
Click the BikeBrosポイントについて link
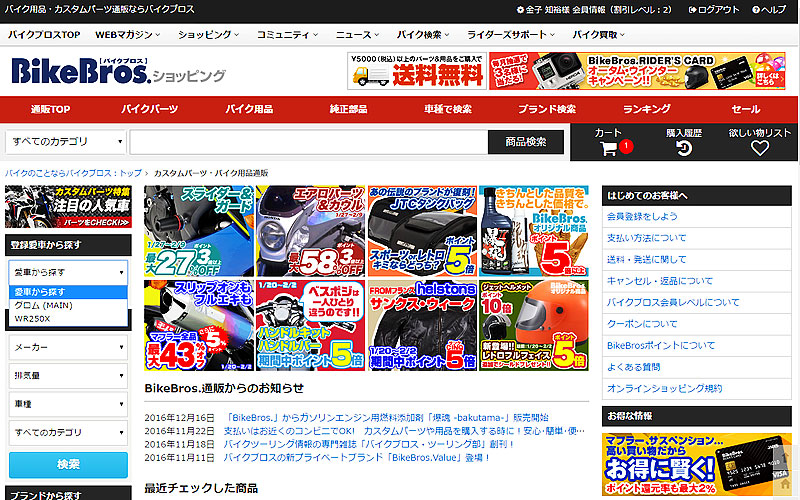(x=661, y=345)
